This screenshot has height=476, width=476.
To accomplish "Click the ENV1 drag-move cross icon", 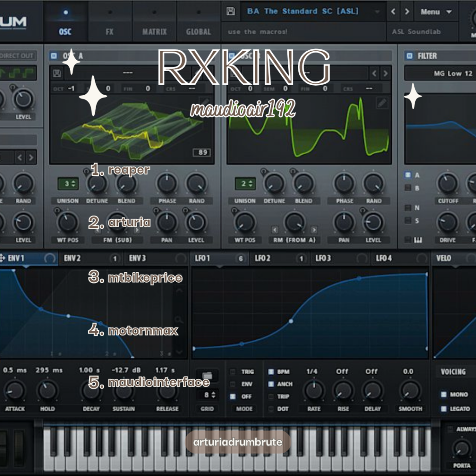I will [2, 258].
